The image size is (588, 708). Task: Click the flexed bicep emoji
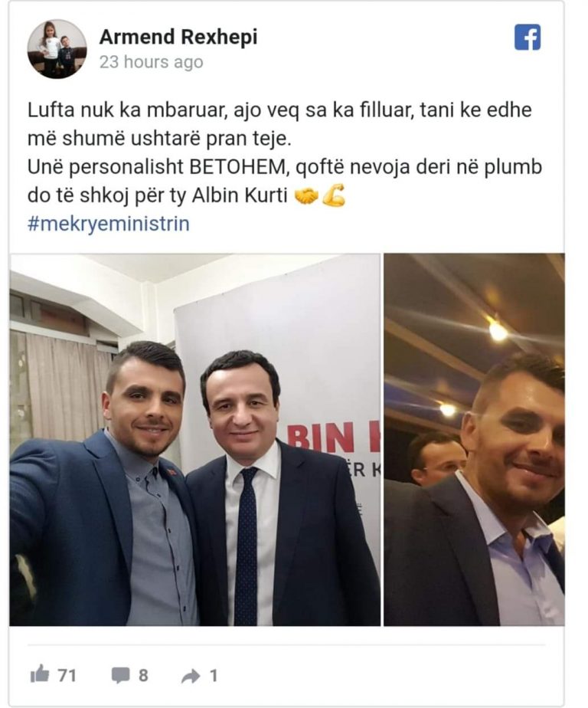pyautogui.click(x=334, y=196)
